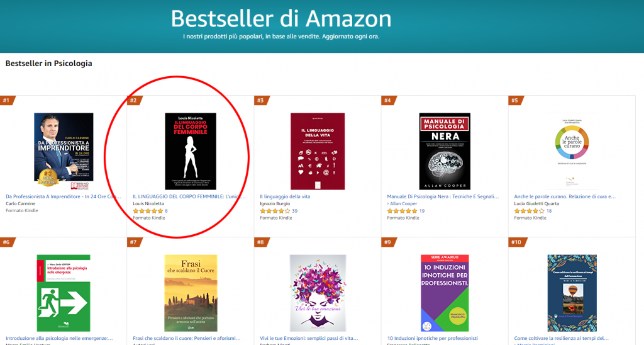This screenshot has width=644, height=345.
Task: Open the 18 reviews count link
Action: coord(549,211)
